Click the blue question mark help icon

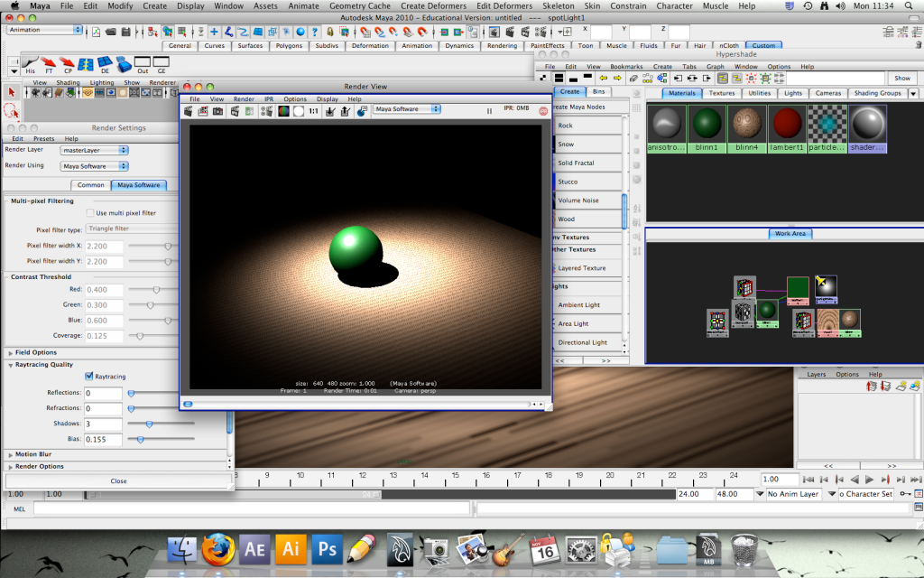click(x=315, y=32)
